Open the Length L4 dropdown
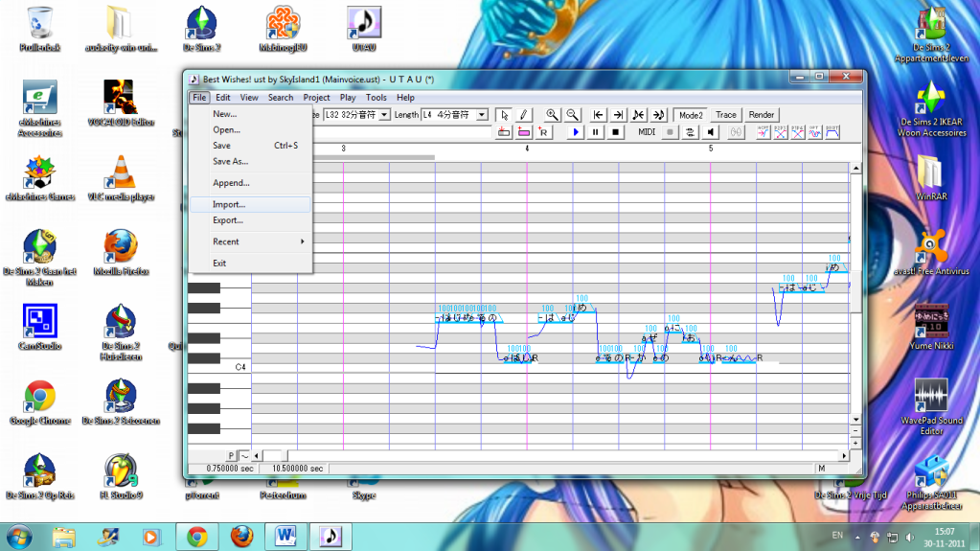Screen dimensions: 980x551 click(x=481, y=115)
